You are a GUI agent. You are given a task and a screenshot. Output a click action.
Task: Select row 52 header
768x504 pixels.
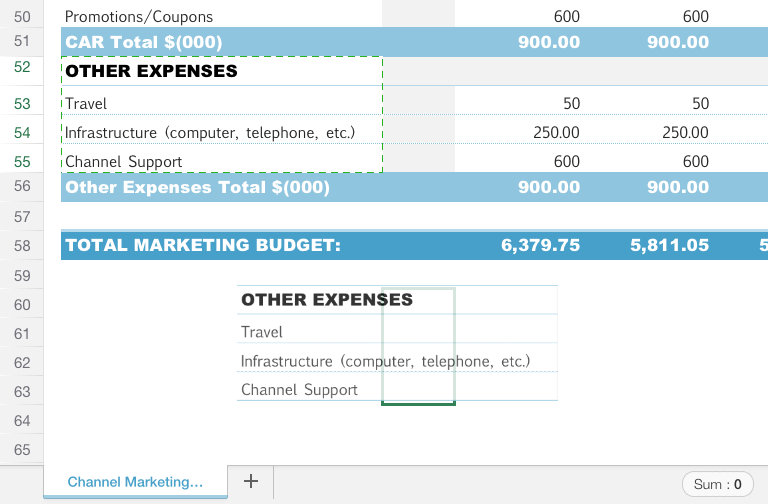22,68
